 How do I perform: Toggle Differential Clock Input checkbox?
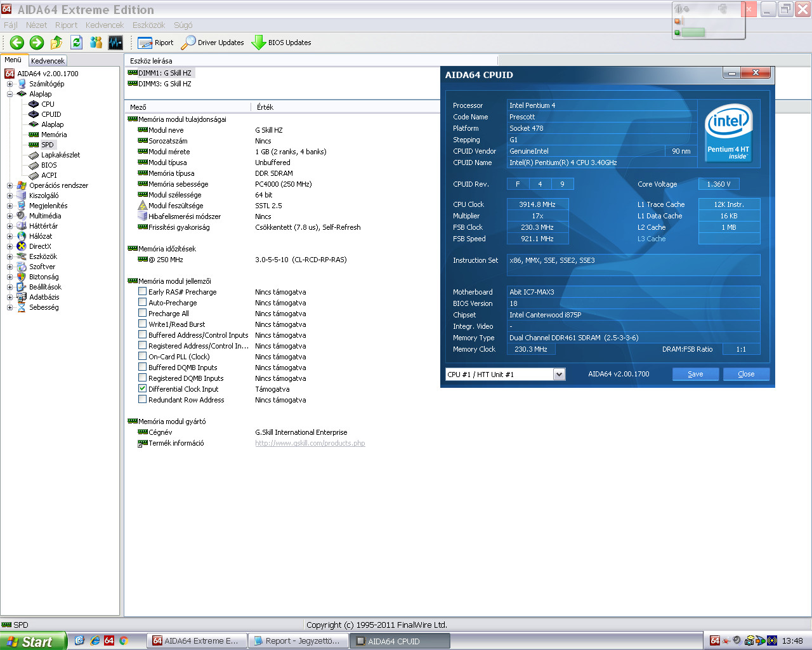click(142, 388)
